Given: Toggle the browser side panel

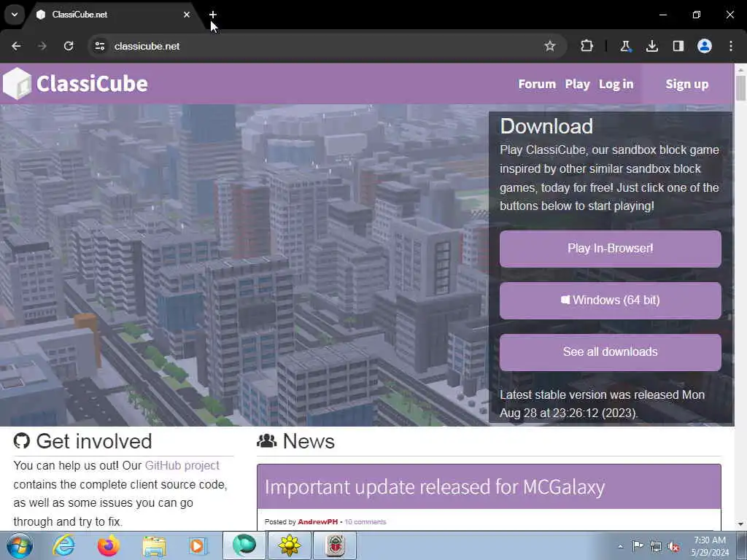Looking at the screenshot, I should (x=678, y=46).
